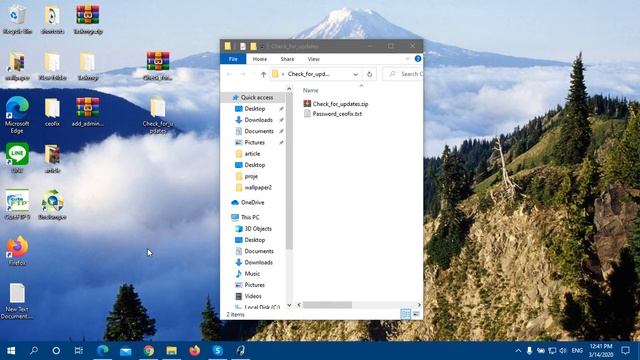Open taskbar search magnifier
Image resolution: width=640 pixels, height=360 pixels.
pos(34,351)
